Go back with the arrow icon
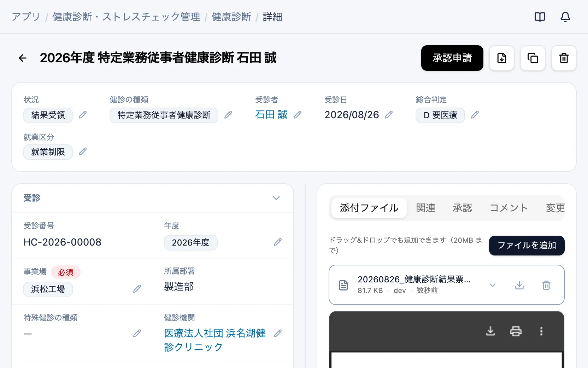 tap(23, 58)
